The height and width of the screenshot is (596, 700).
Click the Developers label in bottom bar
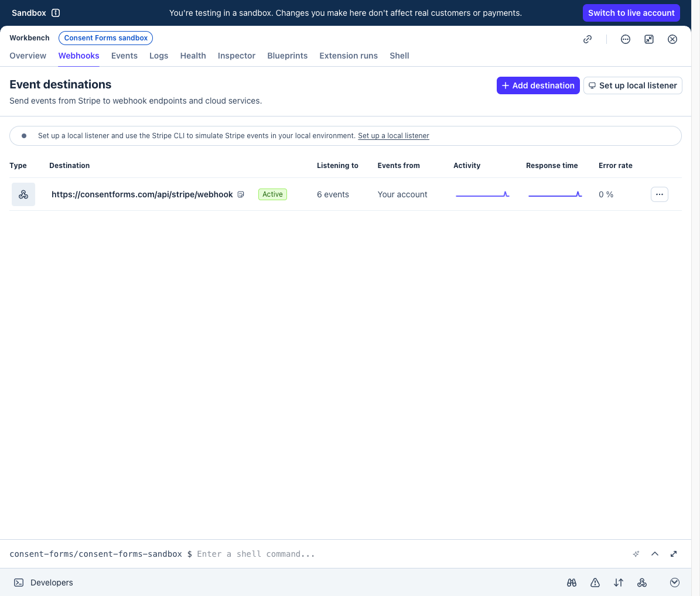point(52,583)
